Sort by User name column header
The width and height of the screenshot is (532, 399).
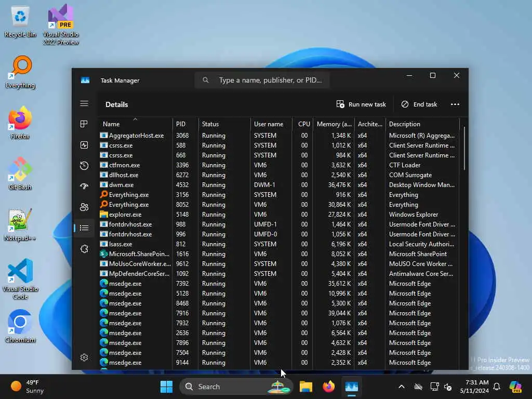[x=271, y=124]
